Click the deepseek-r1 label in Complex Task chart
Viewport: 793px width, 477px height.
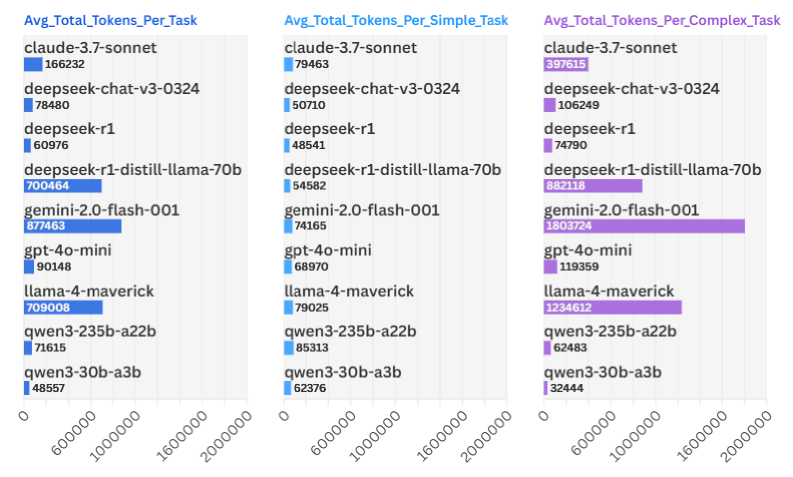[x=589, y=129]
